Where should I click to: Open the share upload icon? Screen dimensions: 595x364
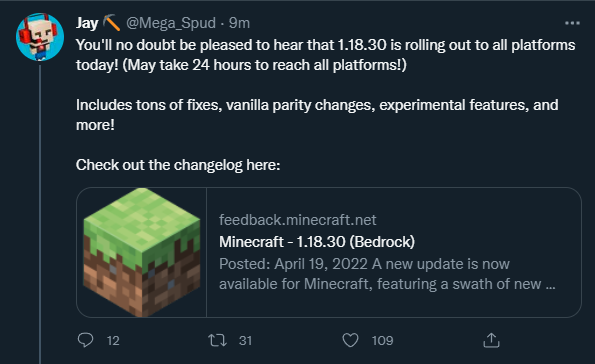(x=491, y=340)
